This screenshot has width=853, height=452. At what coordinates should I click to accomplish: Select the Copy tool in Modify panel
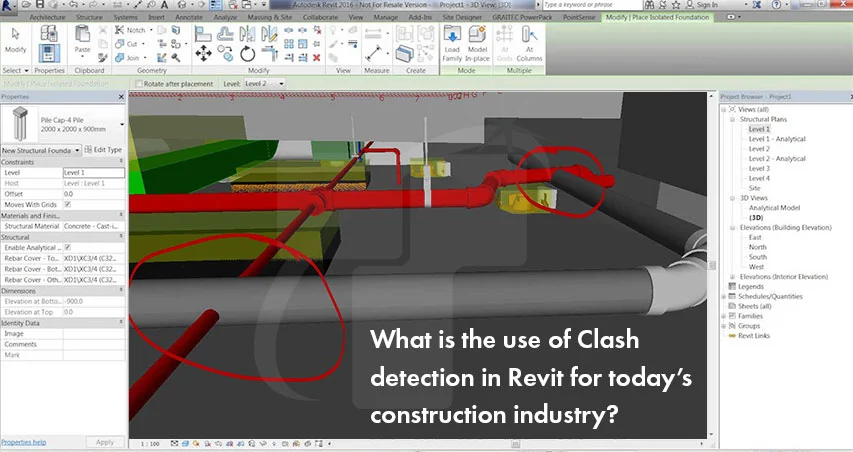225,54
